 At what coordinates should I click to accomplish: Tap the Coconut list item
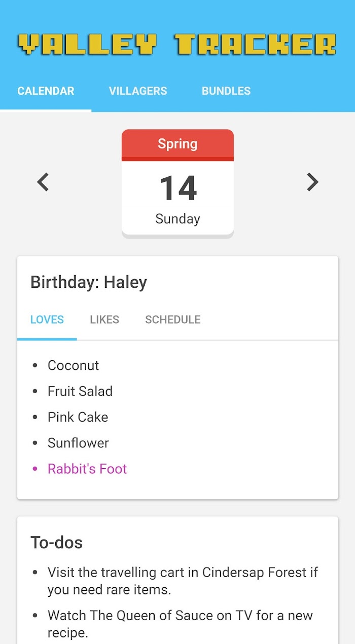pyautogui.click(x=74, y=365)
